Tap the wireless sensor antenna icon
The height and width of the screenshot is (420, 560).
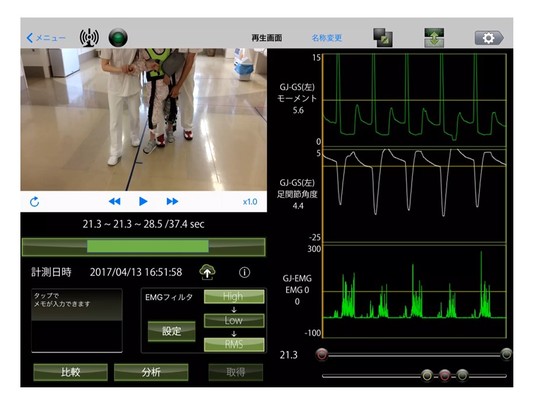pos(89,38)
